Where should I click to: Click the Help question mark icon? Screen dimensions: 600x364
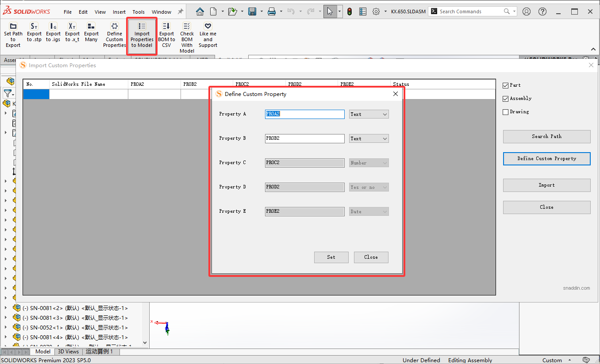pyautogui.click(x=542, y=11)
